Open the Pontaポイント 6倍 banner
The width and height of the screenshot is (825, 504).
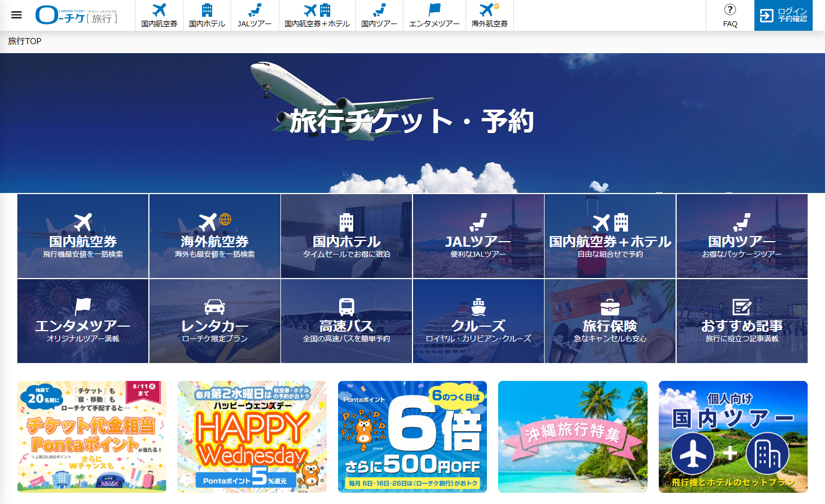[x=412, y=437]
